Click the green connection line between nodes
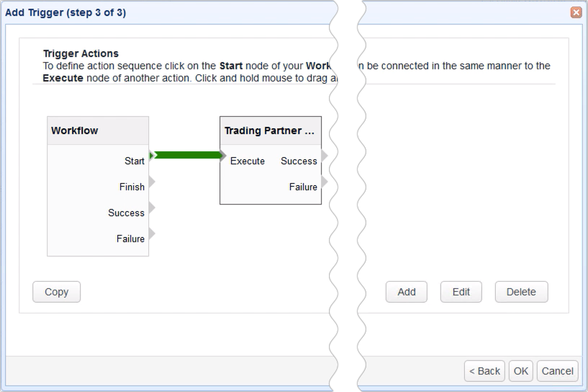 point(187,155)
